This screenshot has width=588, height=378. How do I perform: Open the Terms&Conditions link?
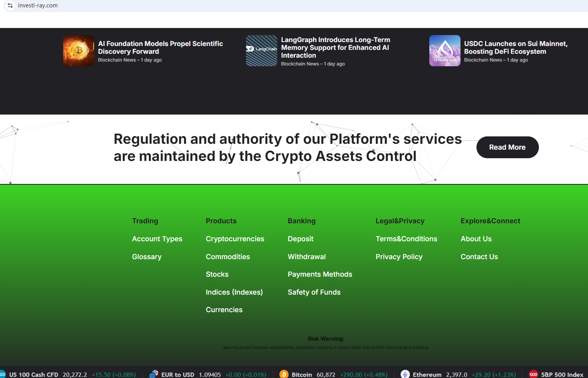coord(406,239)
